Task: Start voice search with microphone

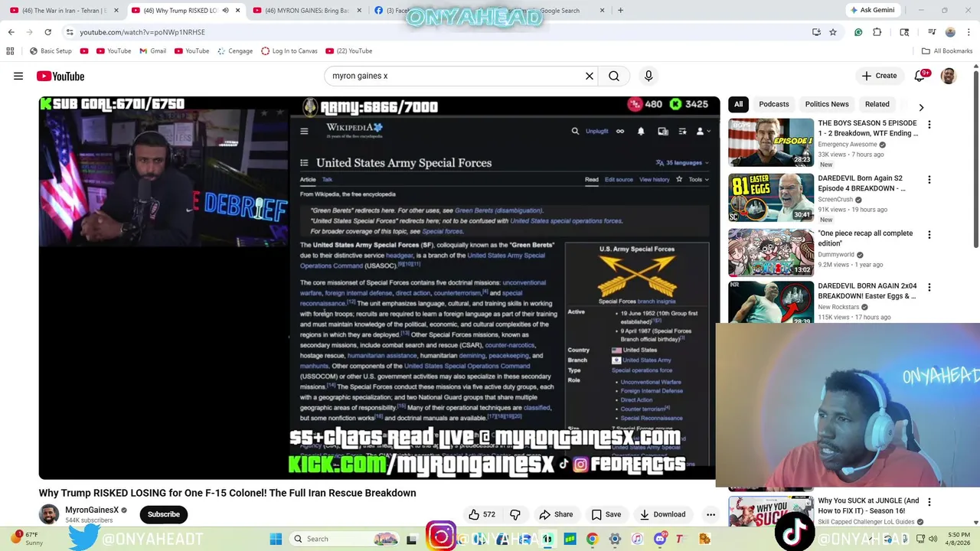Action: pos(648,76)
